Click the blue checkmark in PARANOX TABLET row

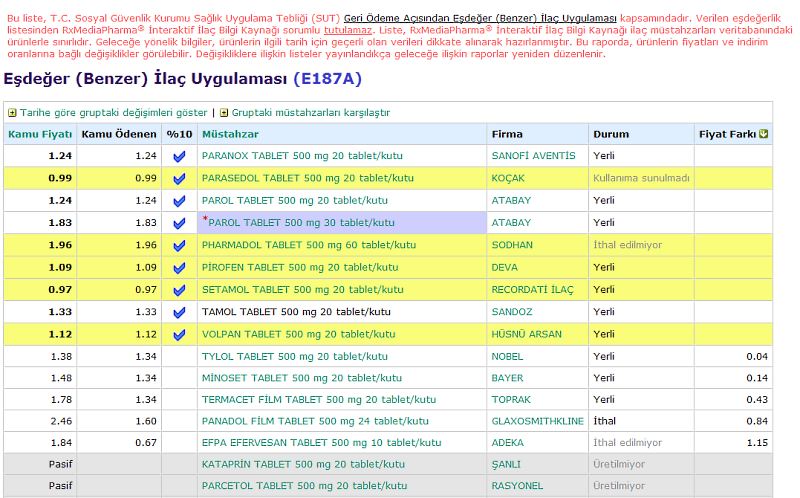pos(179,157)
